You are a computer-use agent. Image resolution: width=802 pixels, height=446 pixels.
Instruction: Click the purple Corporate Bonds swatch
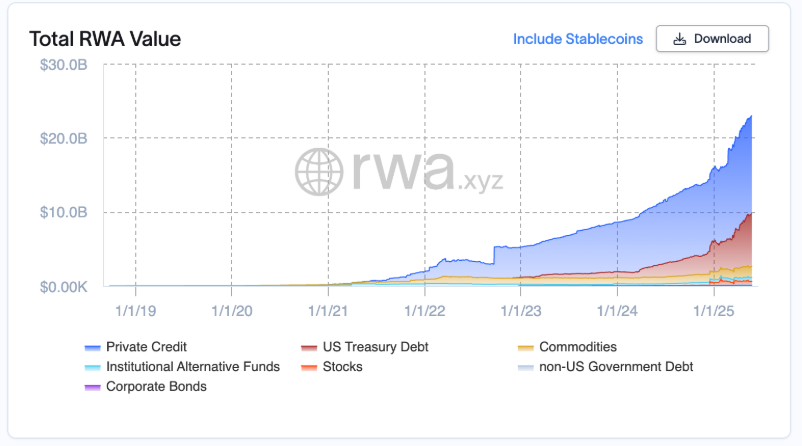pos(93,387)
